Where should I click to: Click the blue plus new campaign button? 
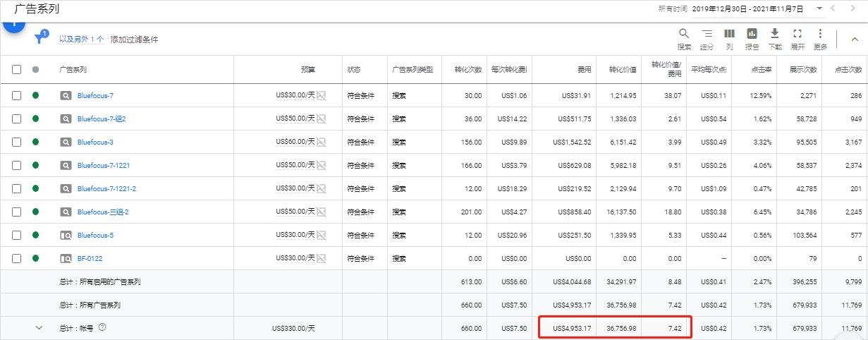13,23
